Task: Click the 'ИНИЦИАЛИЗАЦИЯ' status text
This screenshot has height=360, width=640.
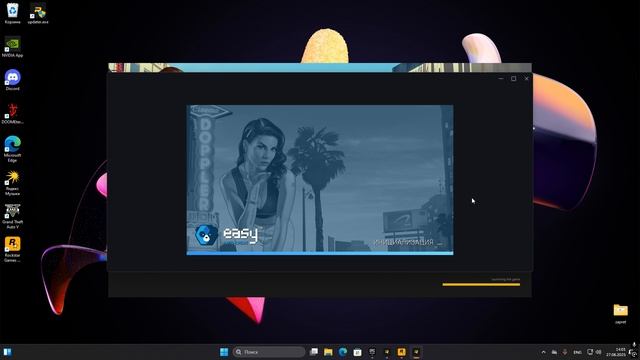Action: 403,242
